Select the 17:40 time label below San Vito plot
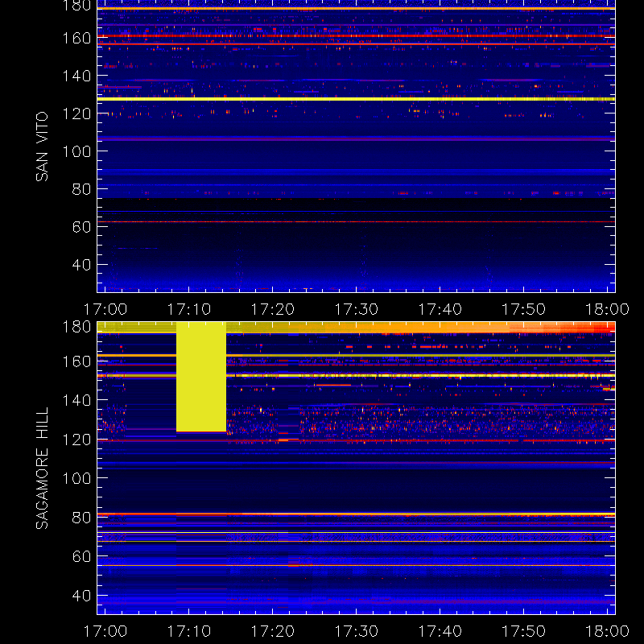Image resolution: width=644 pixels, height=644 pixels. point(440,309)
